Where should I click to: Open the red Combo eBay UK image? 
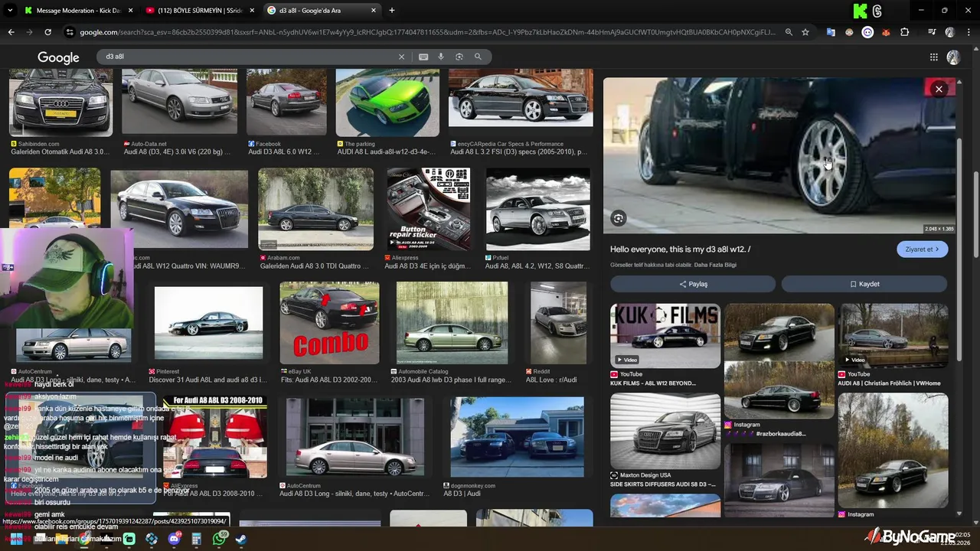[x=329, y=322]
